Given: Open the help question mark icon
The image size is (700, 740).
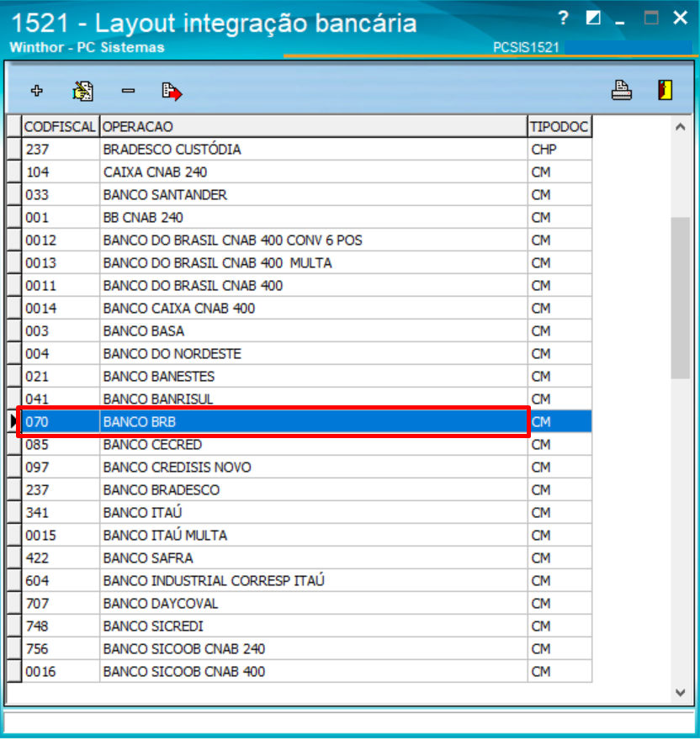Looking at the screenshot, I should point(563,18).
